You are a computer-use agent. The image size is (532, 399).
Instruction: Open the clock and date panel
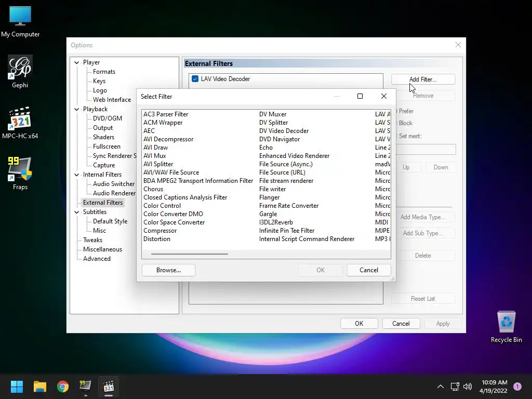[494, 387]
